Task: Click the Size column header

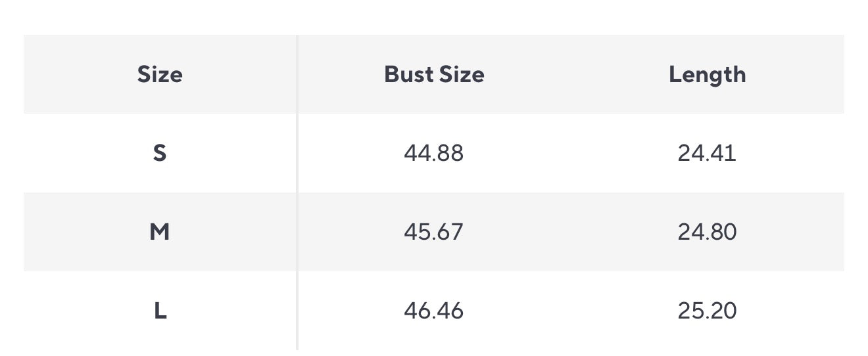Action: [160, 74]
